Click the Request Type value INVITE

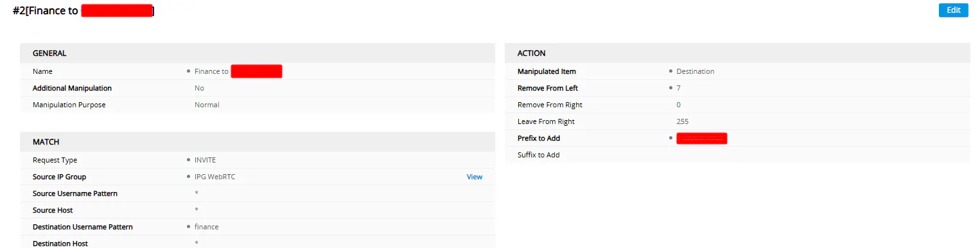[206, 160]
